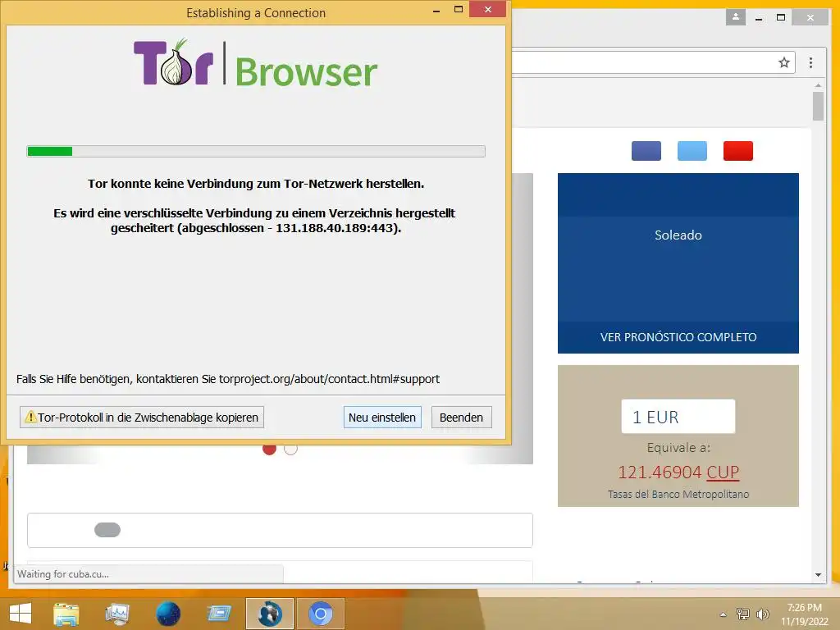Image resolution: width=840 pixels, height=630 pixels.
Task: Switch to Chromium taskbar icon
Action: point(321,614)
